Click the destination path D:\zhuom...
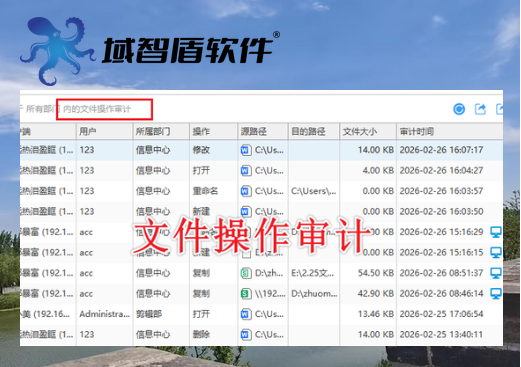This screenshot has height=367, width=521. coord(314,294)
